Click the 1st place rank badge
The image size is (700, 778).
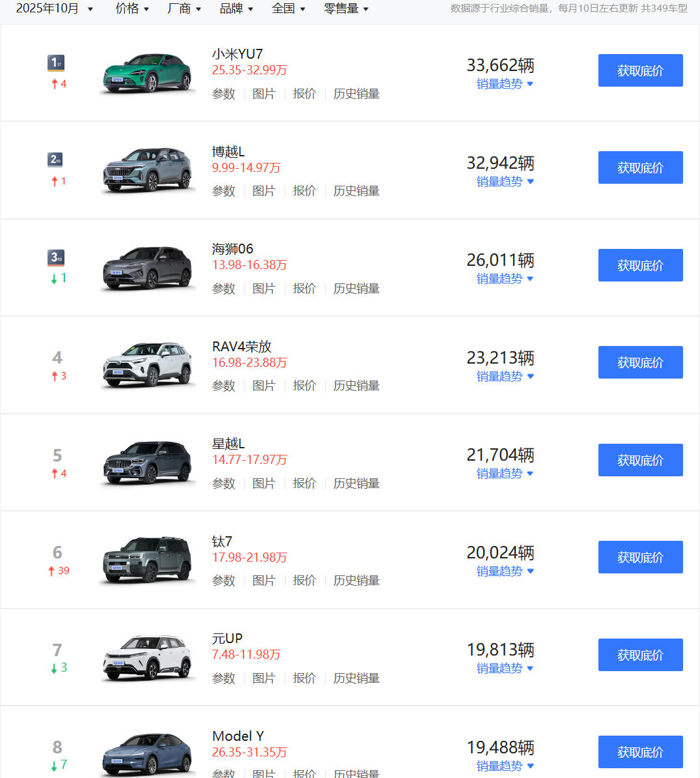click(56, 63)
